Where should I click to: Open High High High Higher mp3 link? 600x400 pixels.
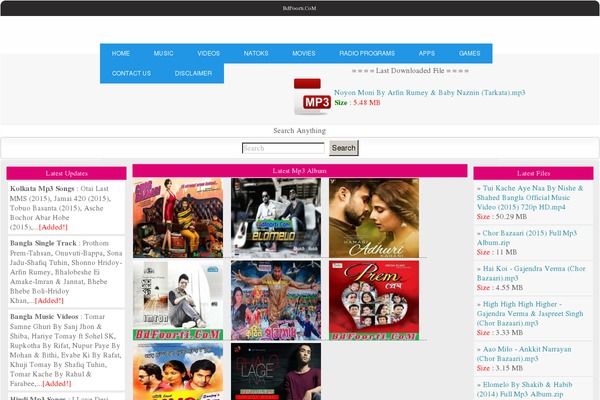(x=530, y=313)
